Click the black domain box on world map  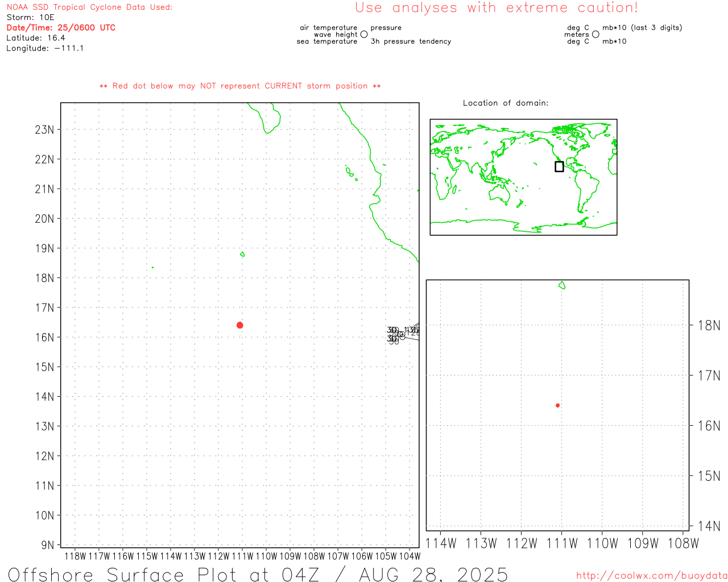click(x=560, y=167)
